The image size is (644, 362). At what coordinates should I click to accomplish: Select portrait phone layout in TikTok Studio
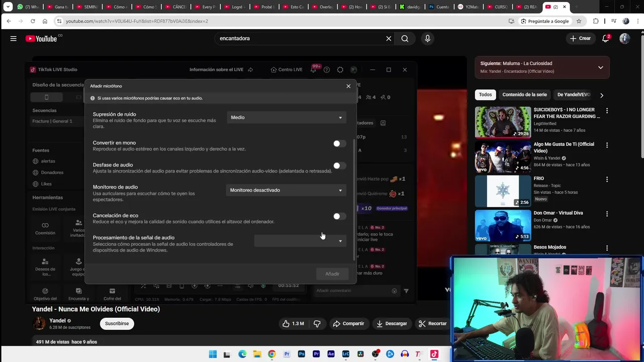coord(46,97)
